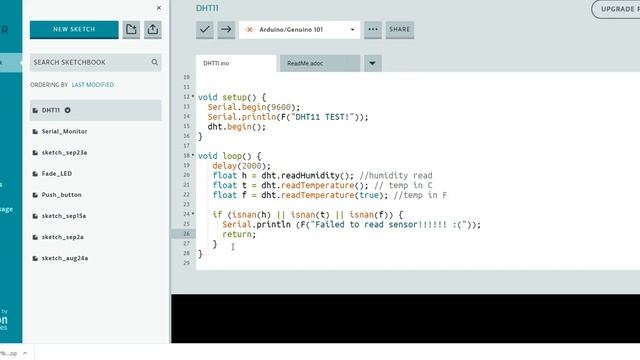Image resolution: width=640 pixels, height=360 pixels.
Task: Click line number 26 in gutter
Action: tap(187, 234)
